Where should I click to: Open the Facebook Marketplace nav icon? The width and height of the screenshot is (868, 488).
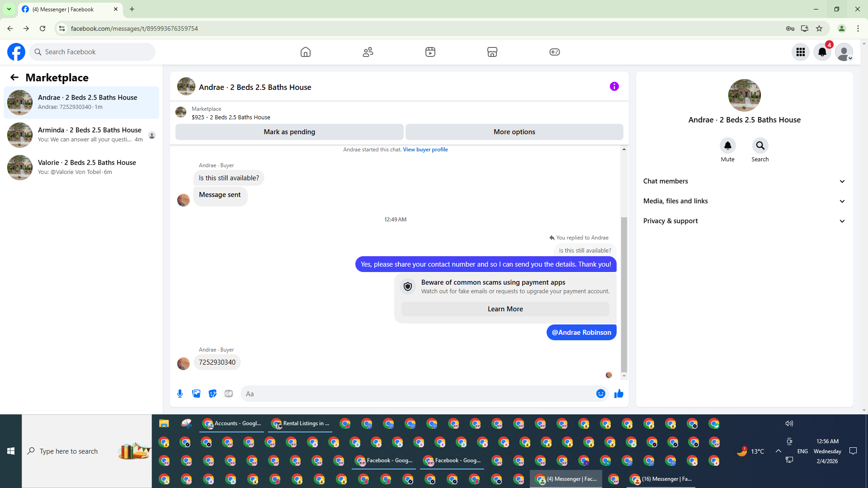pos(492,52)
